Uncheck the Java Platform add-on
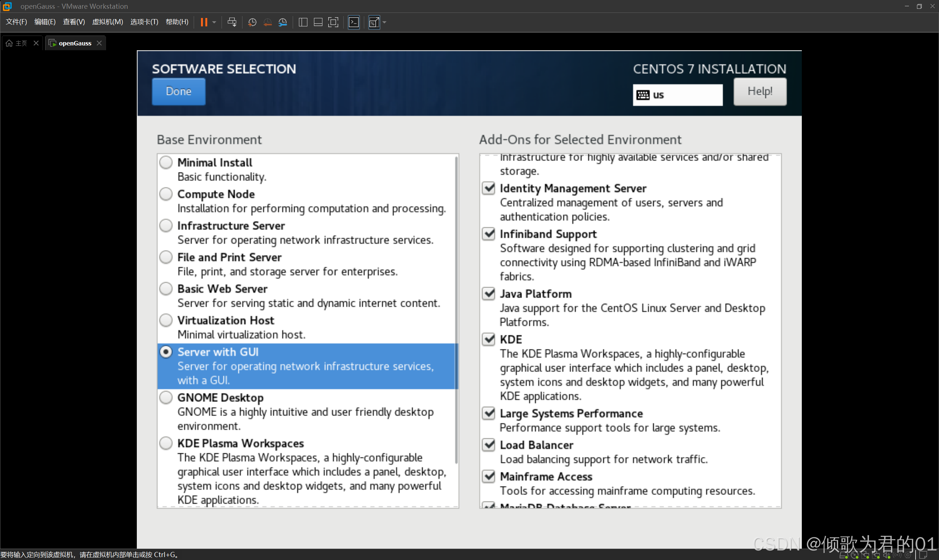This screenshot has height=560, width=939. tap(489, 294)
